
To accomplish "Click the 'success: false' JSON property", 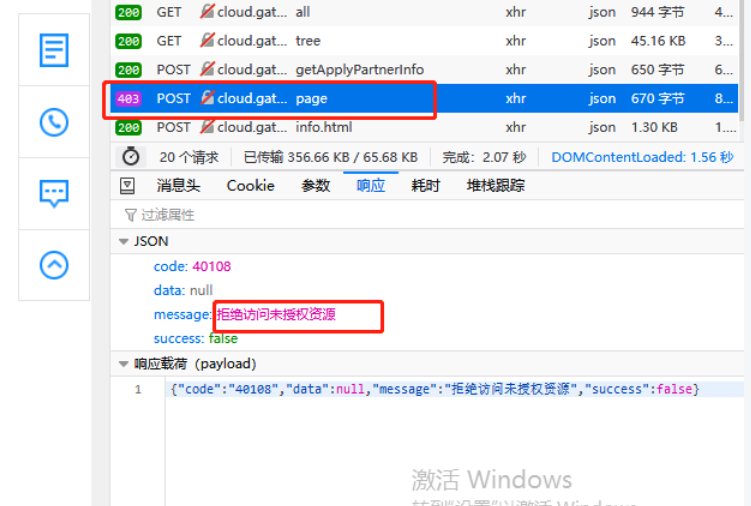I will [195, 338].
